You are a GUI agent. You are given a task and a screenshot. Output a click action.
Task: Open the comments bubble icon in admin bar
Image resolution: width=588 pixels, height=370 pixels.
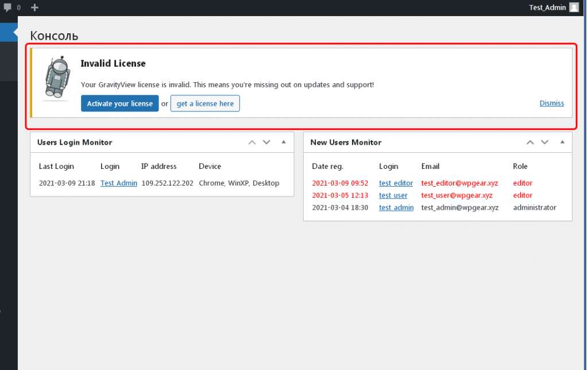pyautogui.click(x=7, y=7)
